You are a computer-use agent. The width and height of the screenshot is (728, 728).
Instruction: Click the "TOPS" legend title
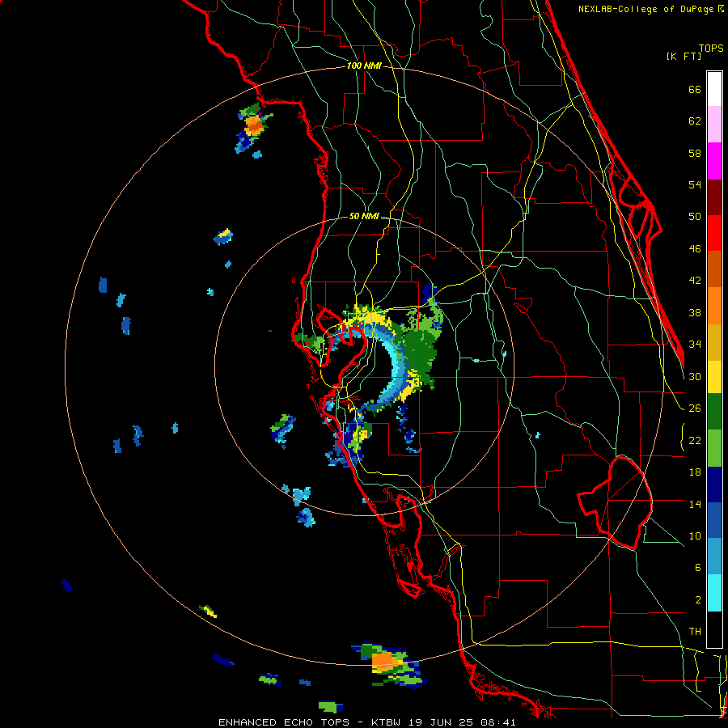(x=711, y=48)
